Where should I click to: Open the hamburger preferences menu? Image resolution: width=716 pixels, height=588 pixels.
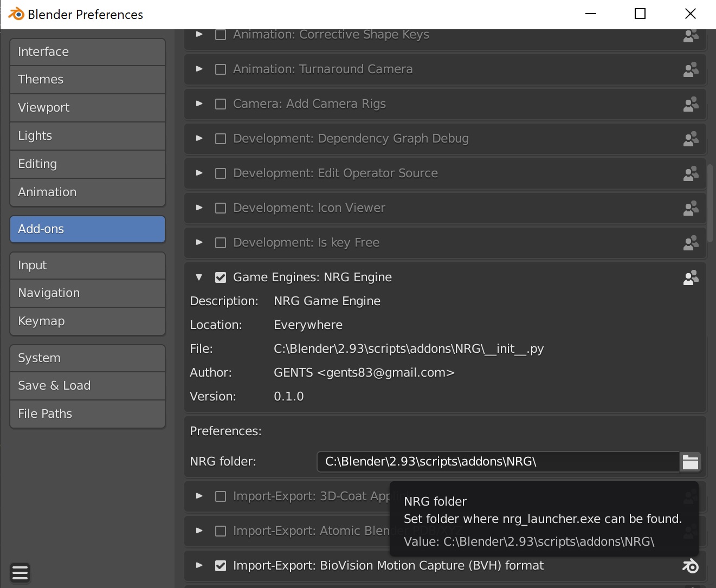20,573
